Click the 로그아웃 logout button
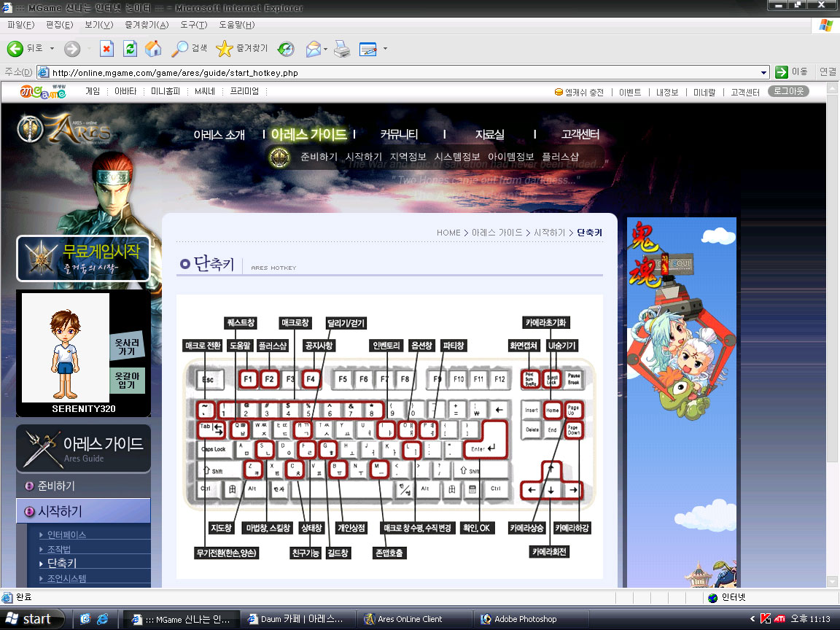 pyautogui.click(x=788, y=91)
